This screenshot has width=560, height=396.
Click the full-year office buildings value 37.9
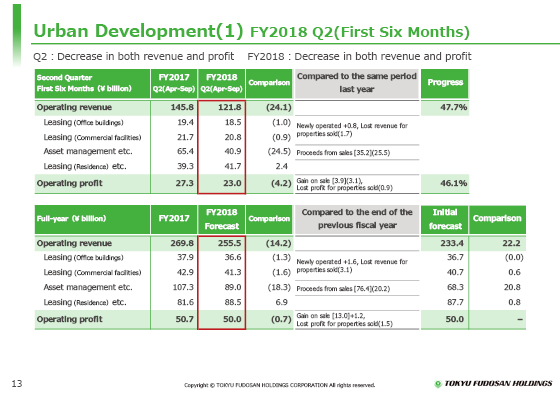[185, 257]
